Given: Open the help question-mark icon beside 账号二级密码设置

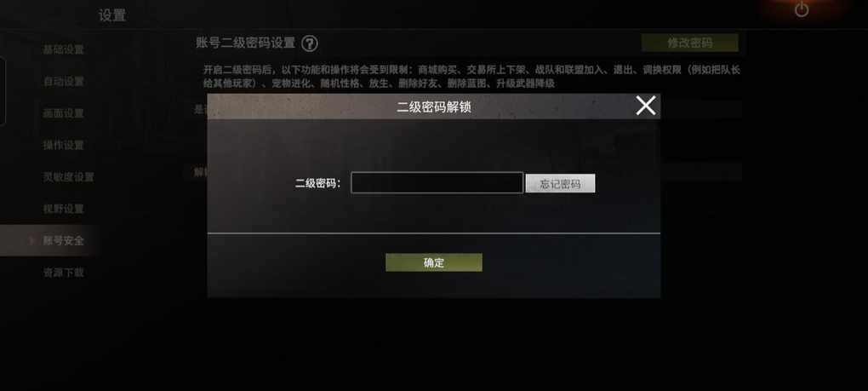Looking at the screenshot, I should pos(310,43).
